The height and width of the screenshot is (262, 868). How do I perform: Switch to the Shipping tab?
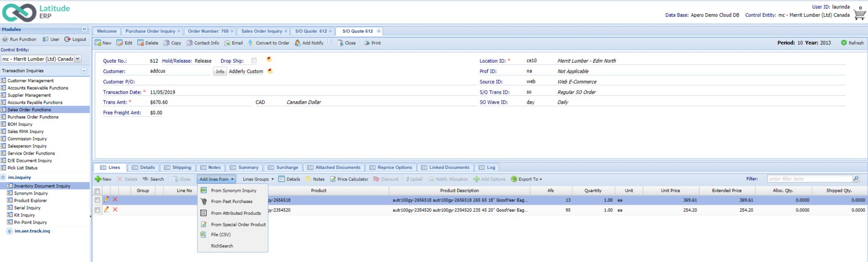(x=177, y=168)
